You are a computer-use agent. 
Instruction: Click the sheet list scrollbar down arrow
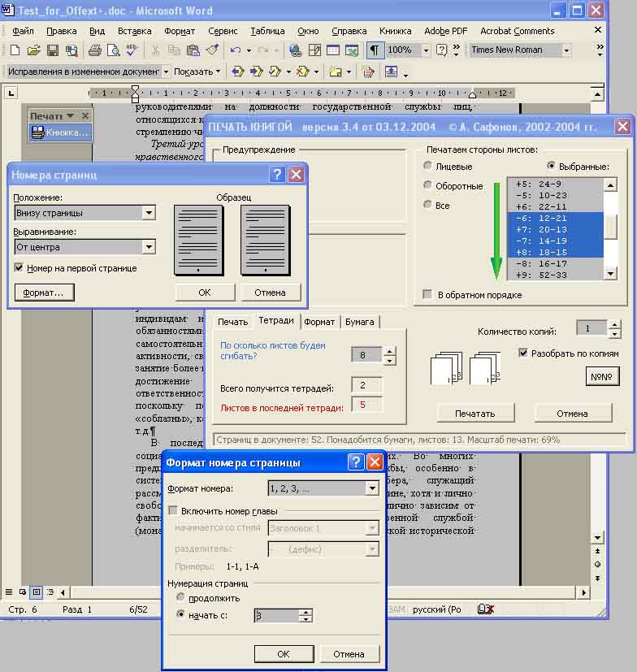610,274
